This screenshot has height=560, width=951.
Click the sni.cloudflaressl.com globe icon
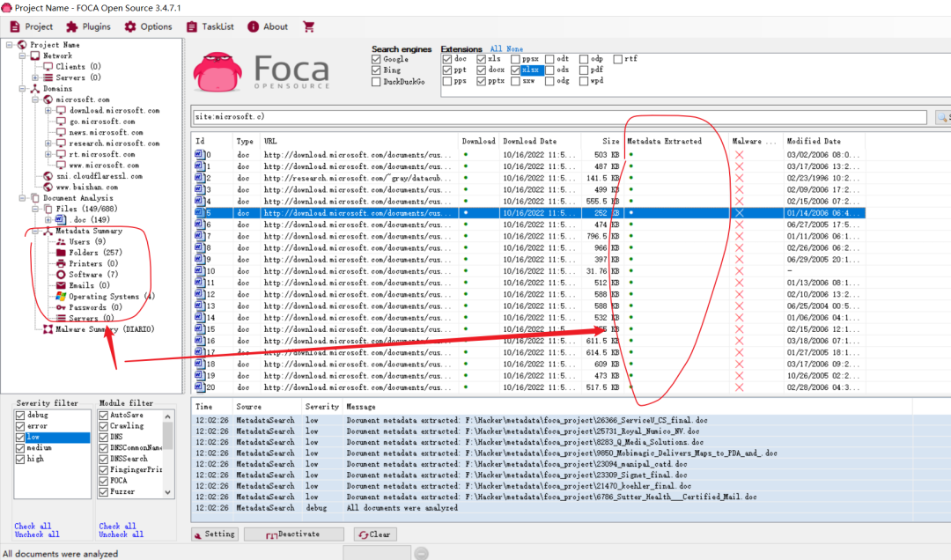pos(48,176)
